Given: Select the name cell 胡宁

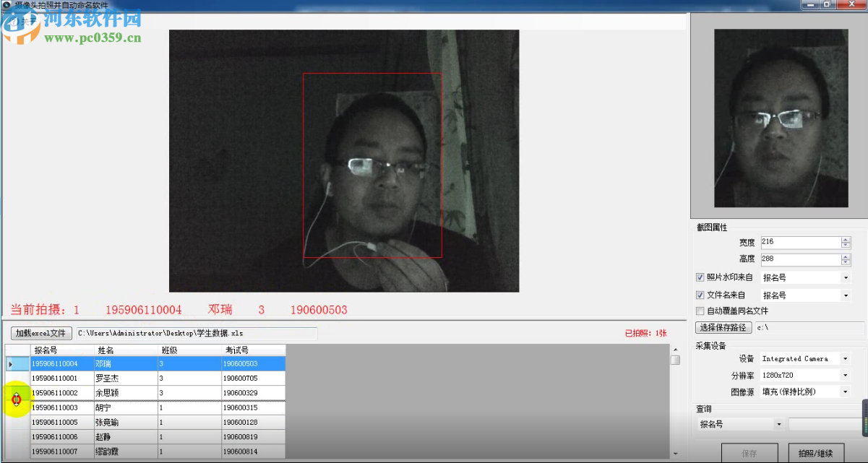Looking at the screenshot, I should [126, 408].
